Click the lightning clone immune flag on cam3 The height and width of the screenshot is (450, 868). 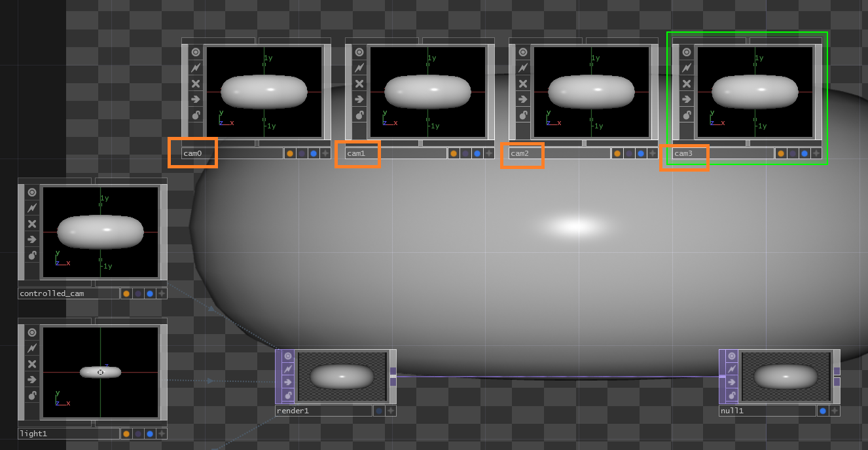[x=686, y=67]
